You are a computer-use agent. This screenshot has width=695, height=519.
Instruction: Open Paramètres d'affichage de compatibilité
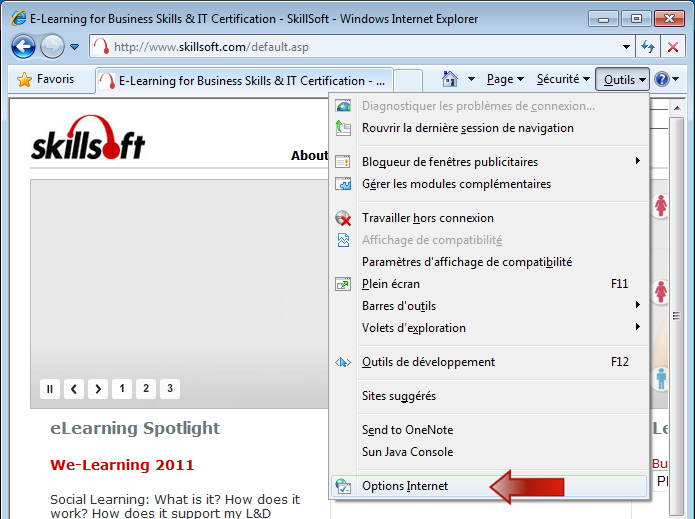(490, 262)
